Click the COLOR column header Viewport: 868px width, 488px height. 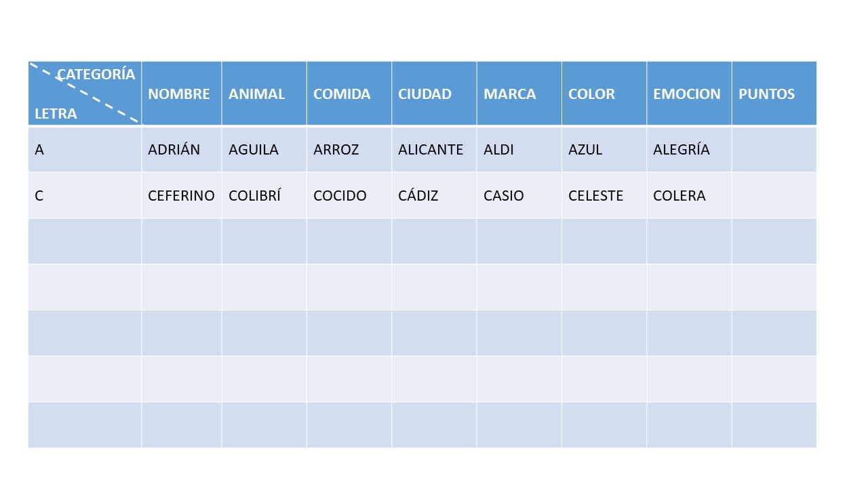pos(604,94)
